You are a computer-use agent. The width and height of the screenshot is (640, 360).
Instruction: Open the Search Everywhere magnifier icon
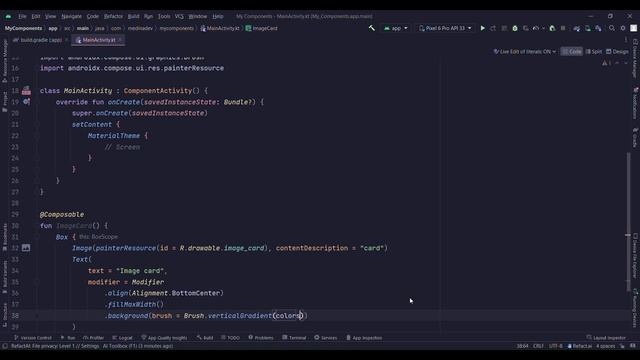pyautogui.click(x=612, y=28)
